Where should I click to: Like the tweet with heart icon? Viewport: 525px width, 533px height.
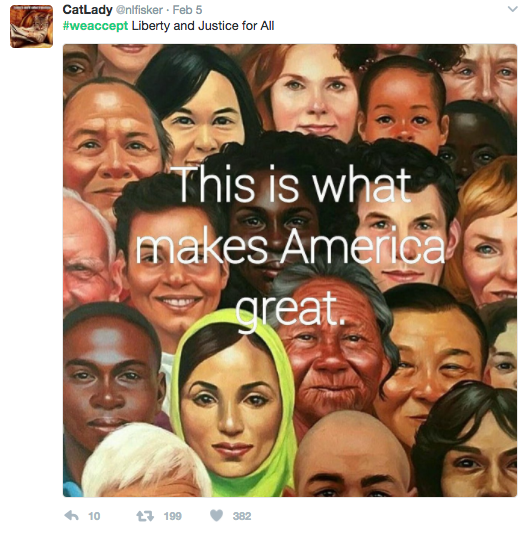(216, 516)
